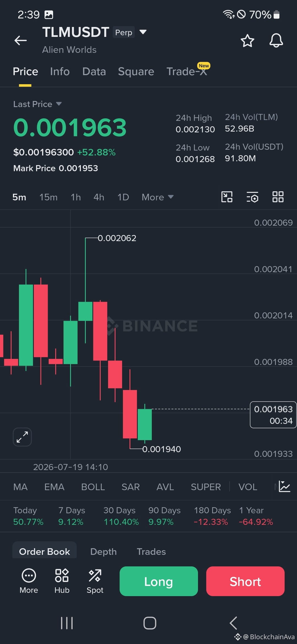Tap the 24h High value 0.002130
The width and height of the screenshot is (297, 644).
[195, 129]
